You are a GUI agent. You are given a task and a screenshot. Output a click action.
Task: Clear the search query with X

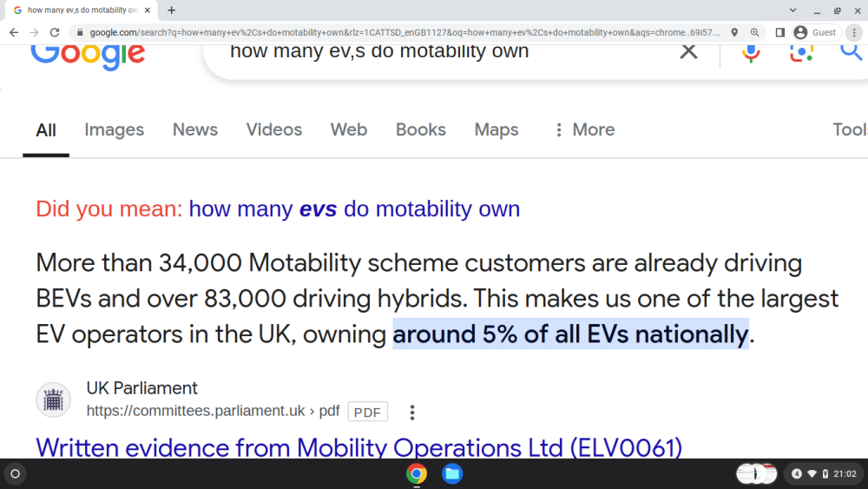click(x=688, y=51)
